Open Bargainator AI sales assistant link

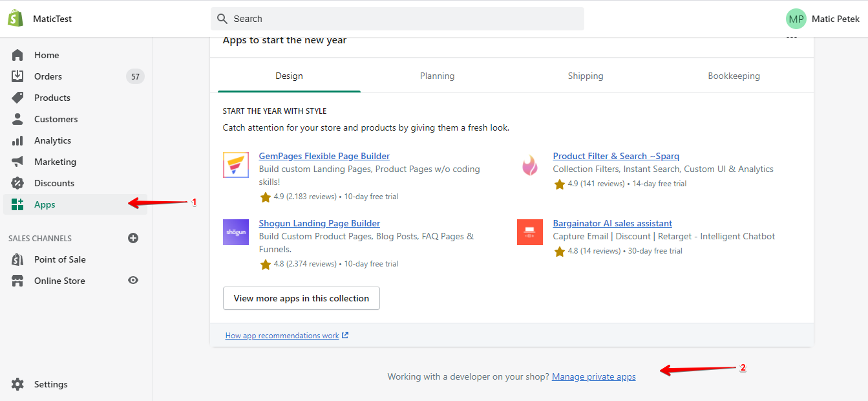pos(613,223)
